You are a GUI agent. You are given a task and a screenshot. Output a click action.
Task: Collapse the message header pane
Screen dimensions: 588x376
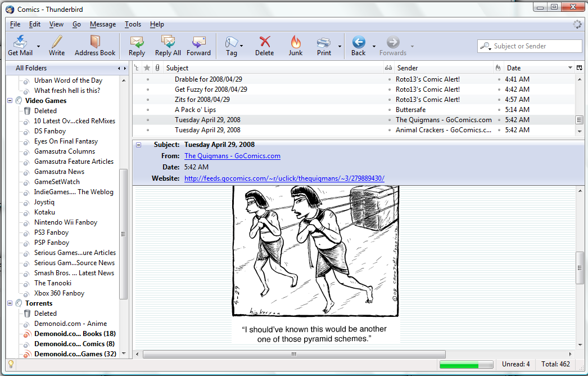pos(138,145)
